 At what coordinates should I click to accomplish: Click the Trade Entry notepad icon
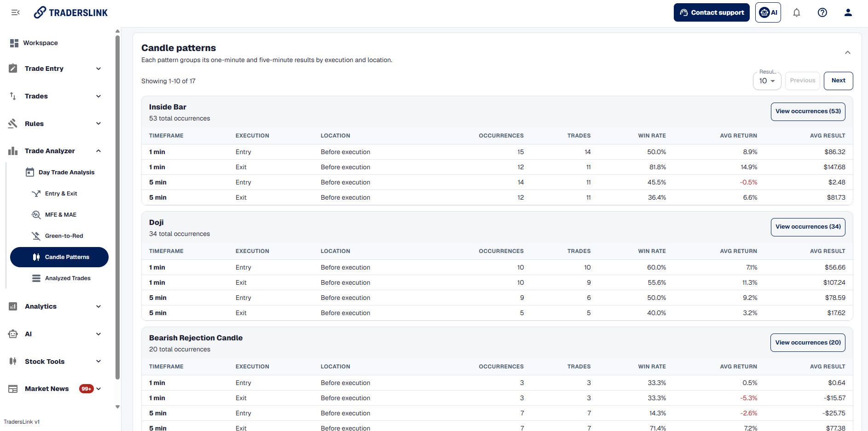(13, 69)
